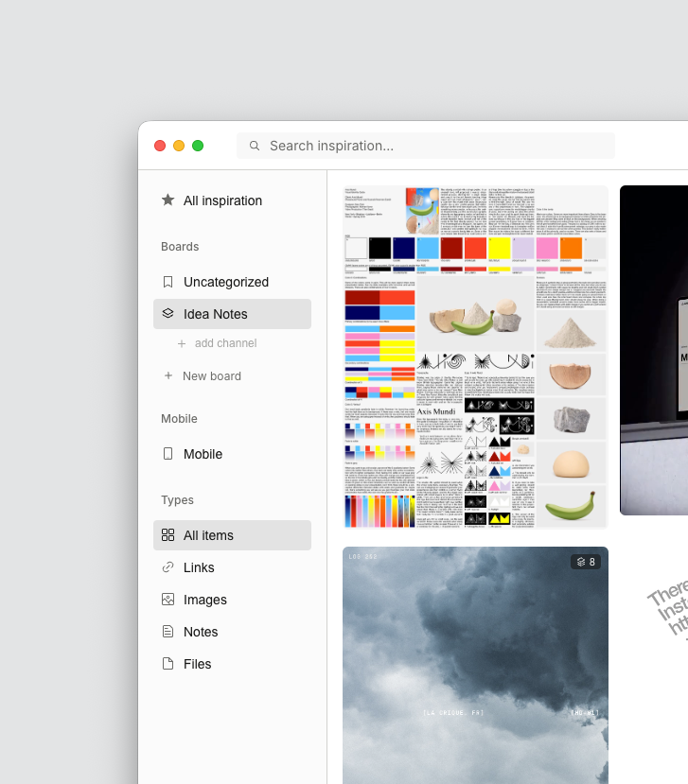The image size is (688, 784).
Task: Open the dark laptop photo thumbnail
Action: [x=654, y=350]
